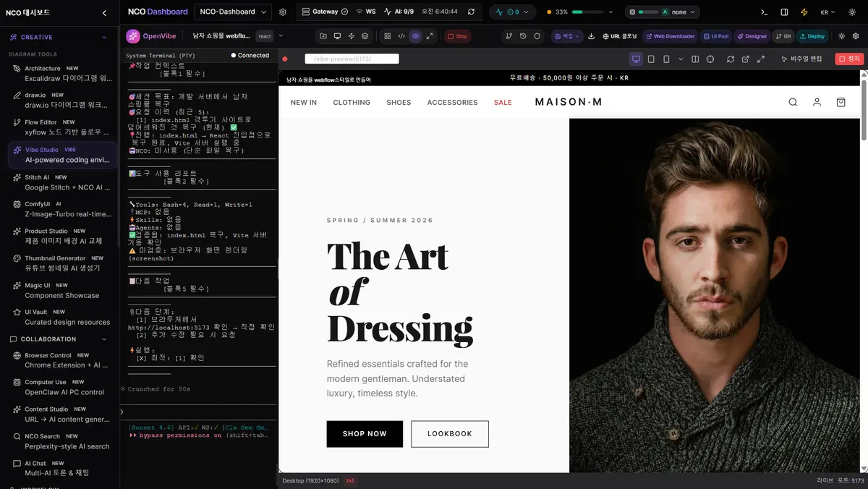868x489 pixels.
Task: Open preview in external window
Action: (x=746, y=59)
